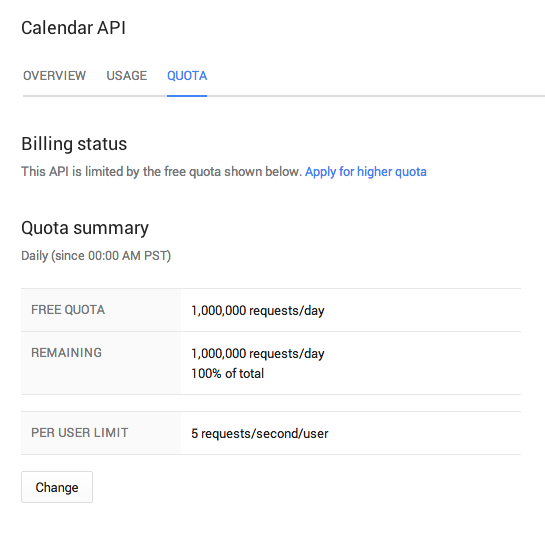
Task: Click the blue underline beneath the QUOTA tab
Action: pyautogui.click(x=187, y=96)
